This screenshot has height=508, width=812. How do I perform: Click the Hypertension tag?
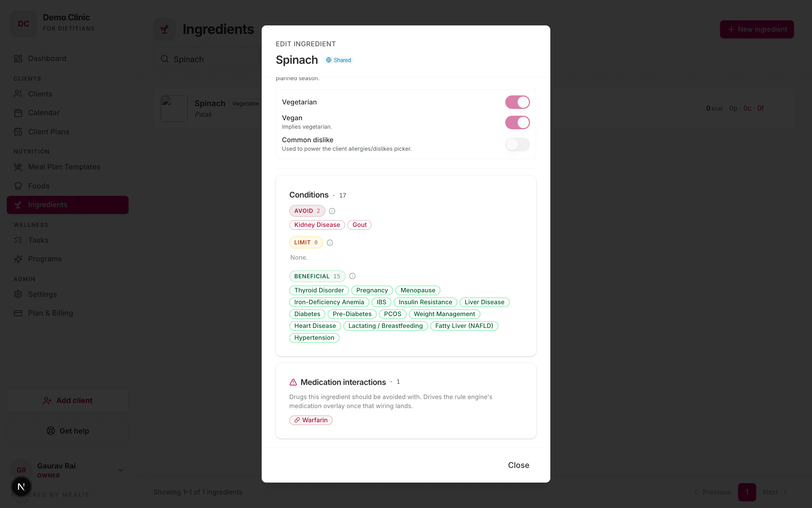click(314, 338)
